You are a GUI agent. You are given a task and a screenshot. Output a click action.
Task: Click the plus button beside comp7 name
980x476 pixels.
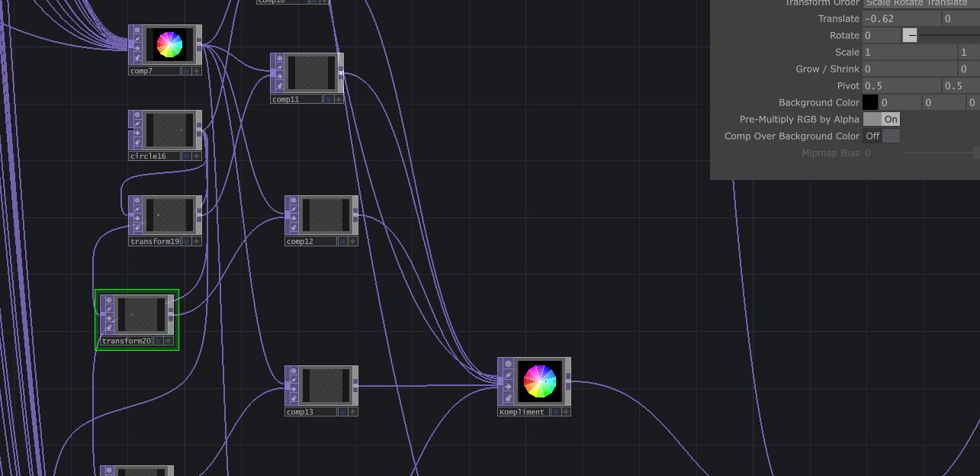(197, 71)
